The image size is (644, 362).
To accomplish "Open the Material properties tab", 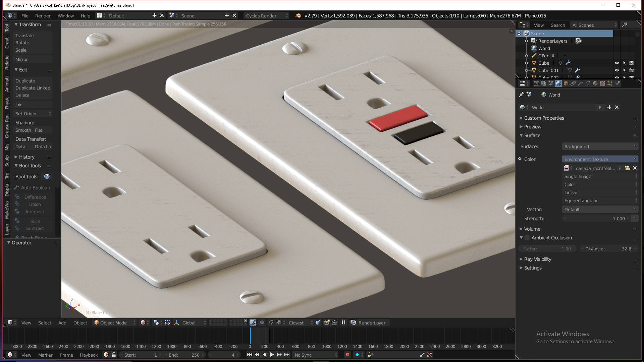I will point(595,83).
